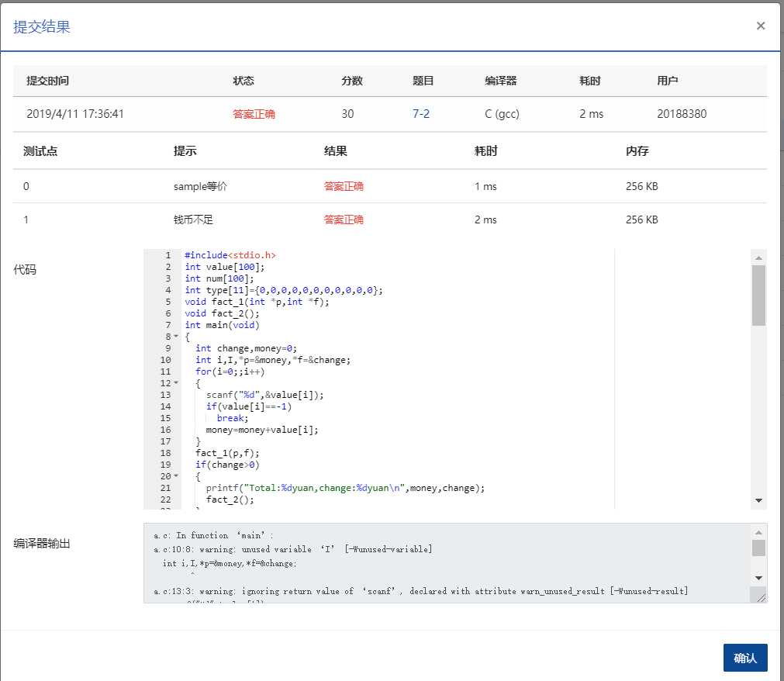Click compiler output scrollbar up arrow
The width and height of the screenshot is (784, 681).
tap(758, 533)
